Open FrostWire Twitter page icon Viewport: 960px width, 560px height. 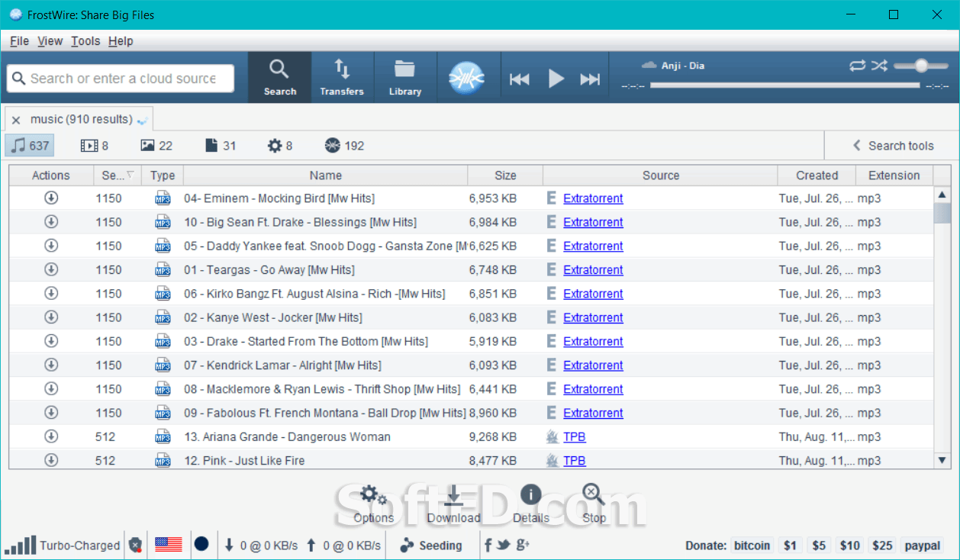point(504,545)
